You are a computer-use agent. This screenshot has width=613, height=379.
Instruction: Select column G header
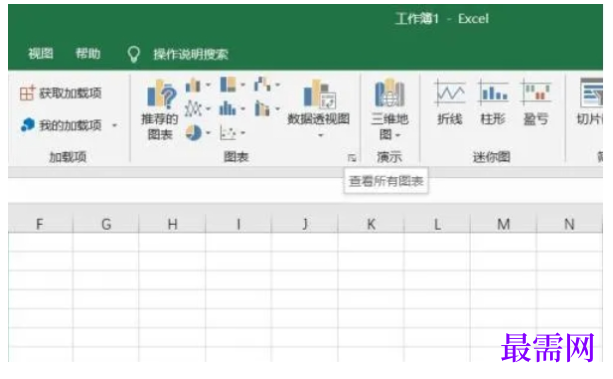106,224
